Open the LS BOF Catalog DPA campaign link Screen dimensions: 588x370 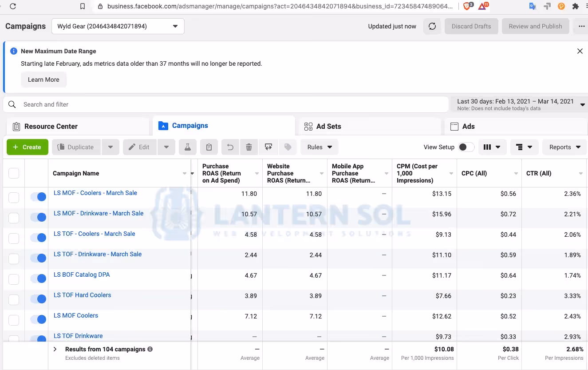click(82, 275)
